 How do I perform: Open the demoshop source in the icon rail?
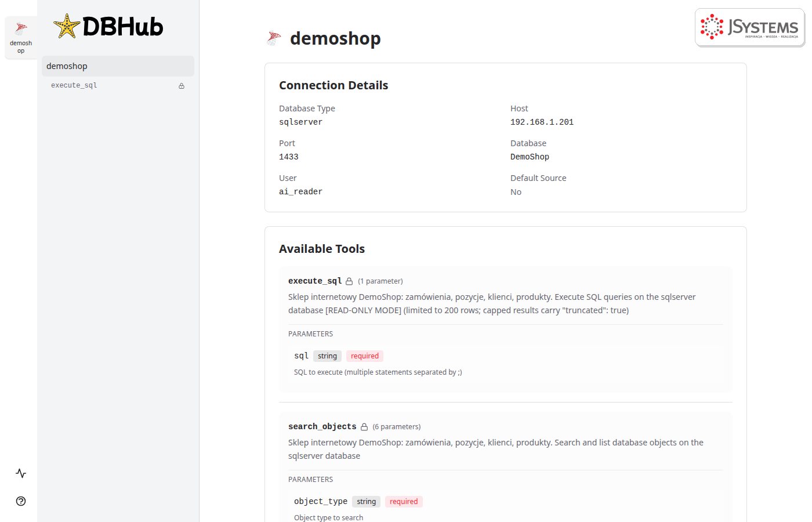[x=21, y=38]
